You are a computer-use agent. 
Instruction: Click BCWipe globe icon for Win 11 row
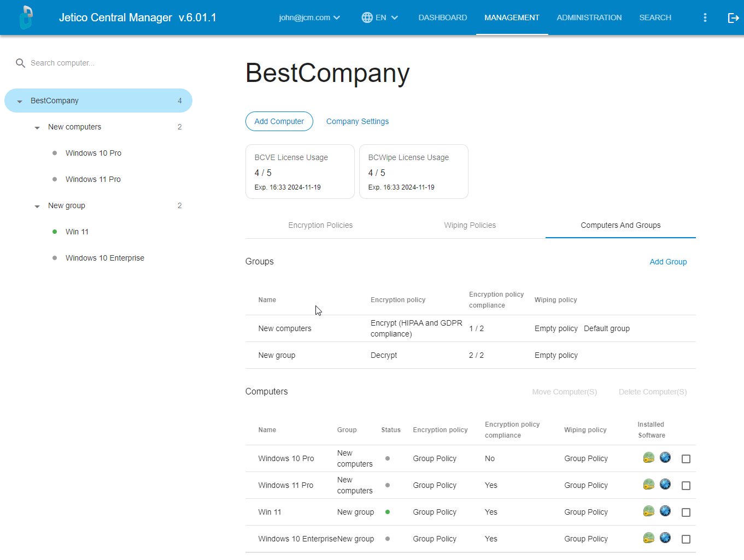tap(665, 511)
